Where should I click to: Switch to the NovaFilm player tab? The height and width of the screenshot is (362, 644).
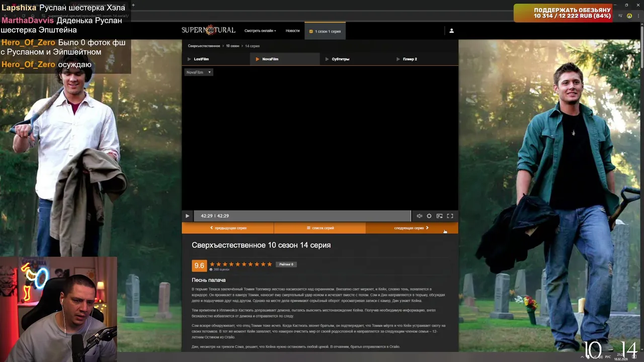285,59
